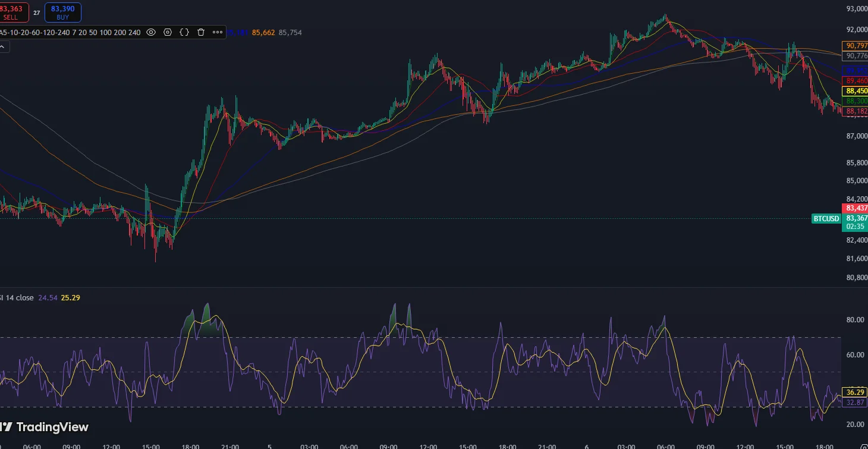Image resolution: width=868 pixels, height=449 pixels.
Task: Click the TradingView logo
Action: [45, 427]
